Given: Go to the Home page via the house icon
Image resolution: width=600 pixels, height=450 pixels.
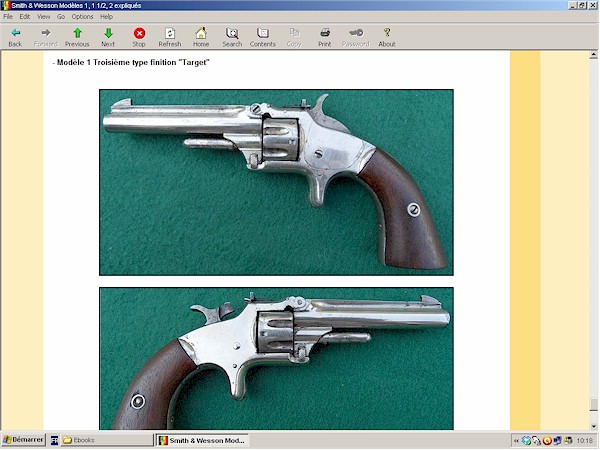Looking at the screenshot, I should [201, 37].
